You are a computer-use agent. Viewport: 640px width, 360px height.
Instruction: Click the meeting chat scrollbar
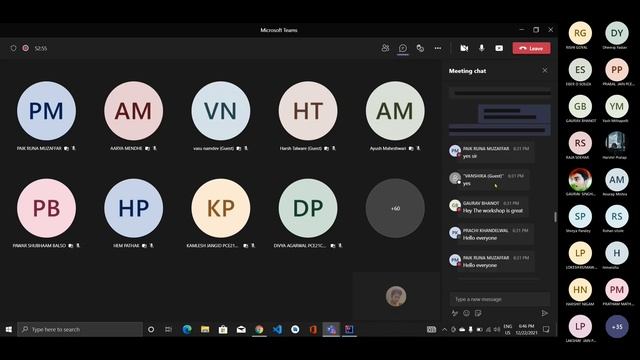555,217
